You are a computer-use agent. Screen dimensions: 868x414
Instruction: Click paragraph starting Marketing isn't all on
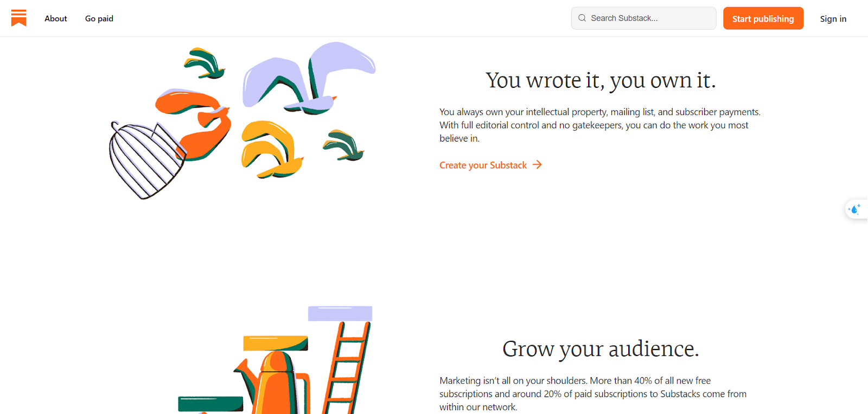point(593,394)
